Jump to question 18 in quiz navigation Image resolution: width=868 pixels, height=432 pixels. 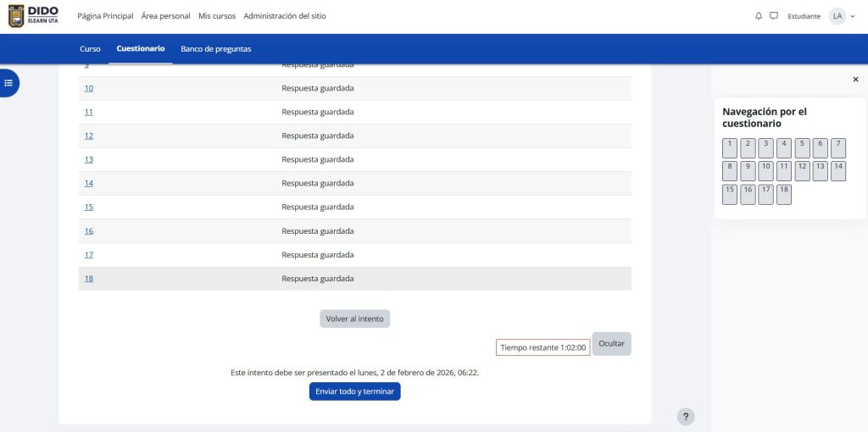click(x=784, y=195)
